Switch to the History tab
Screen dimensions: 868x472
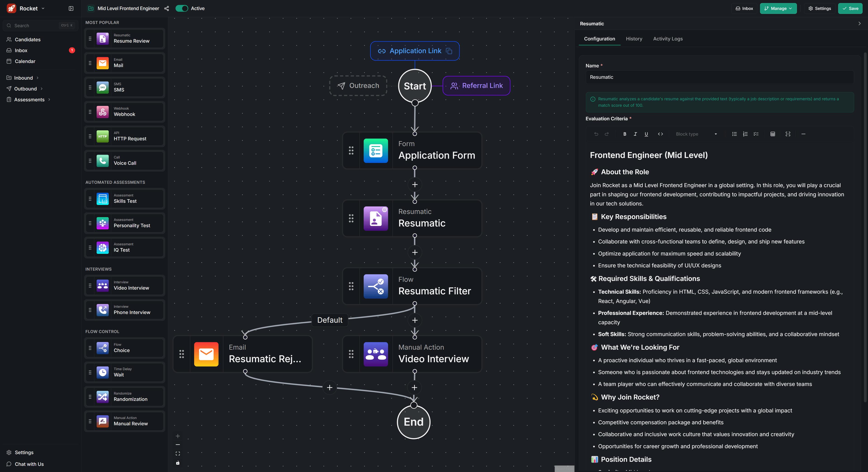[x=634, y=39]
